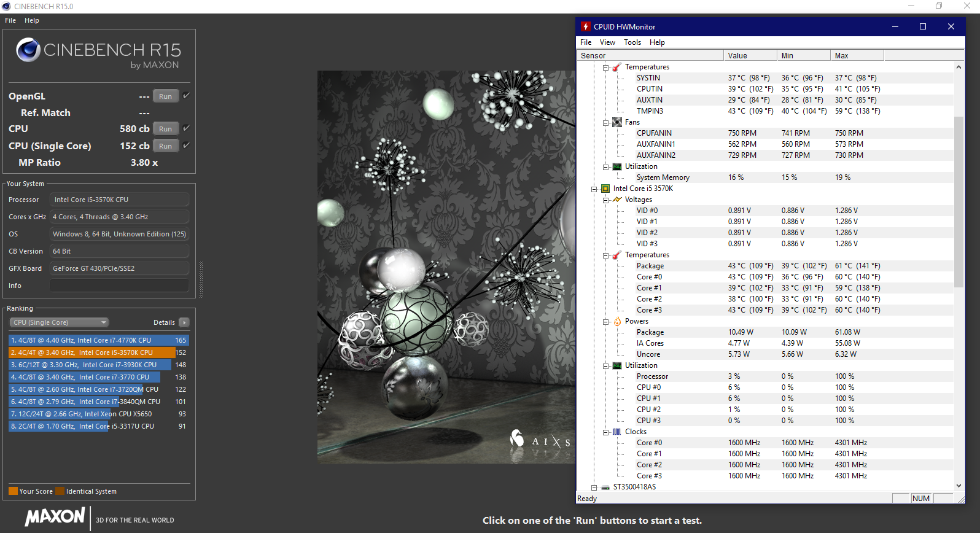The width and height of the screenshot is (980, 533).
Task: Click the ST3500418AS hard drive icon
Action: click(605, 487)
